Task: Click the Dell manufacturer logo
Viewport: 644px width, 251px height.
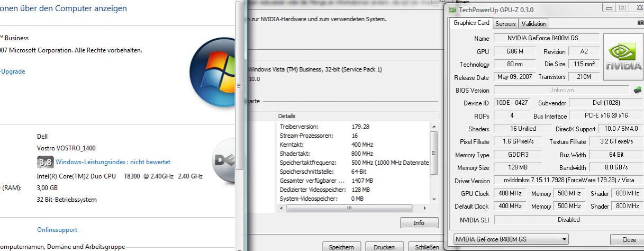Action: (224, 160)
